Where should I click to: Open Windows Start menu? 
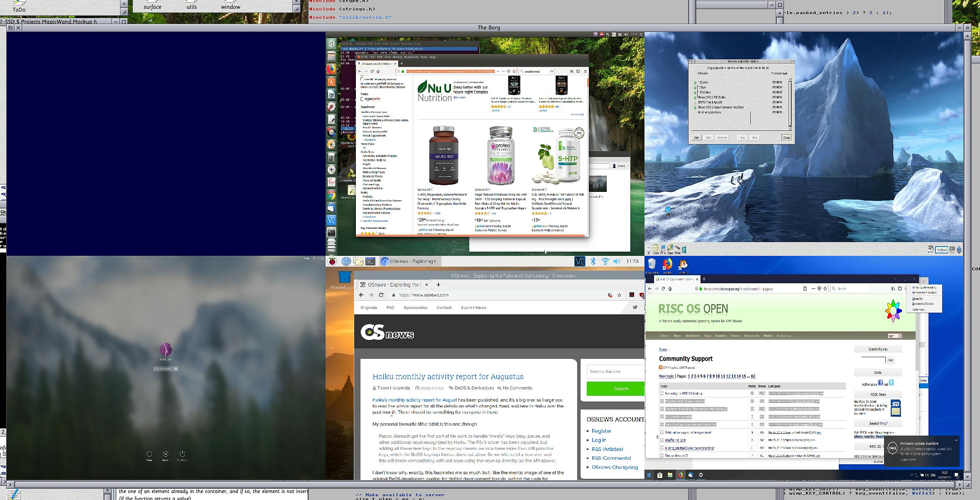(649, 475)
